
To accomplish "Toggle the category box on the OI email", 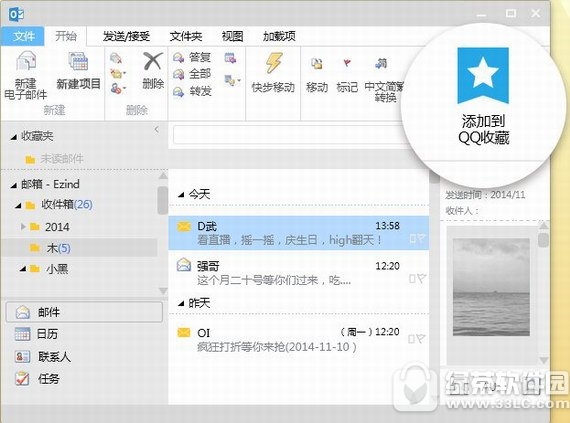I will click(x=411, y=339).
